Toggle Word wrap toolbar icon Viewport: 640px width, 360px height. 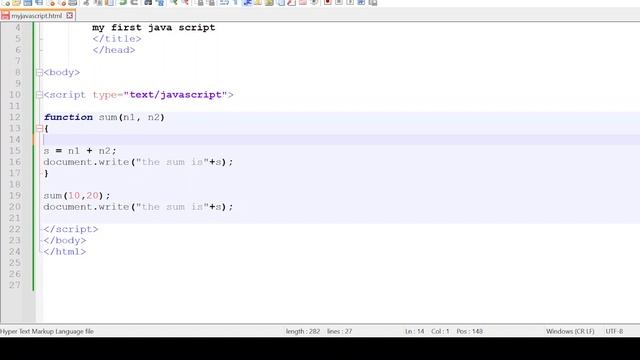coord(224,3)
